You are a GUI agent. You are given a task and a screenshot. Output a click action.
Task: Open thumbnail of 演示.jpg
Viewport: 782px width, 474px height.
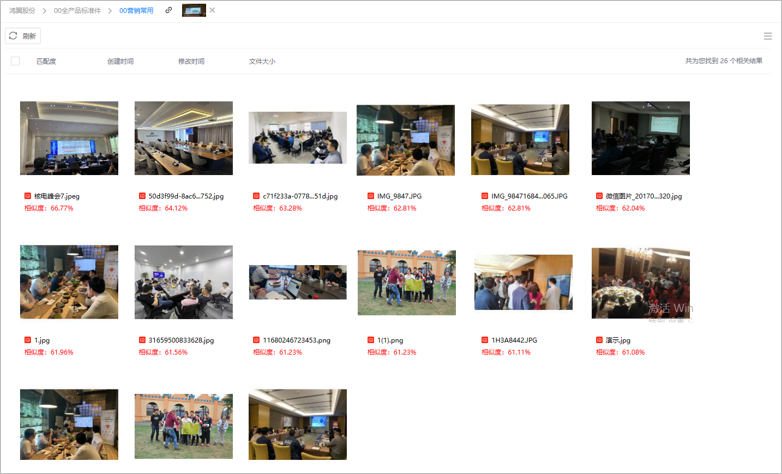point(641,283)
